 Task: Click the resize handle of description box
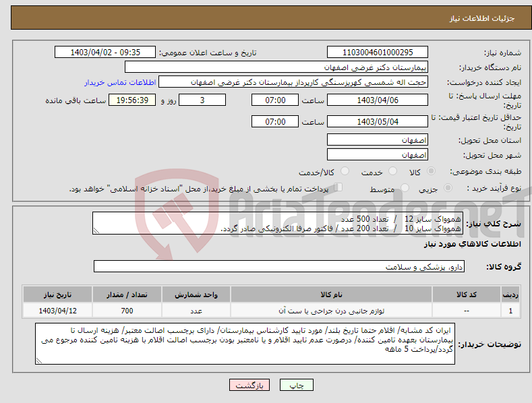(x=96, y=231)
